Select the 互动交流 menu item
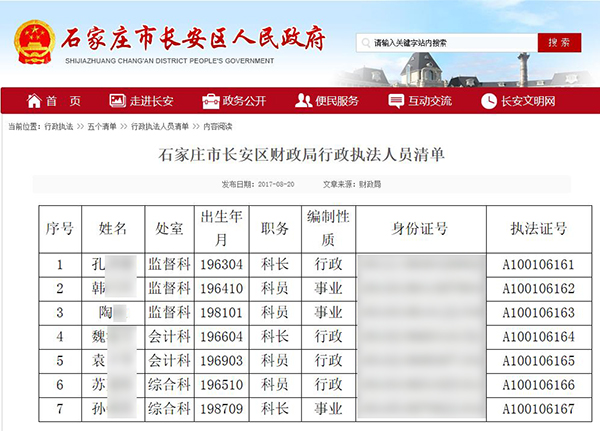The image size is (600, 431). pos(430,101)
